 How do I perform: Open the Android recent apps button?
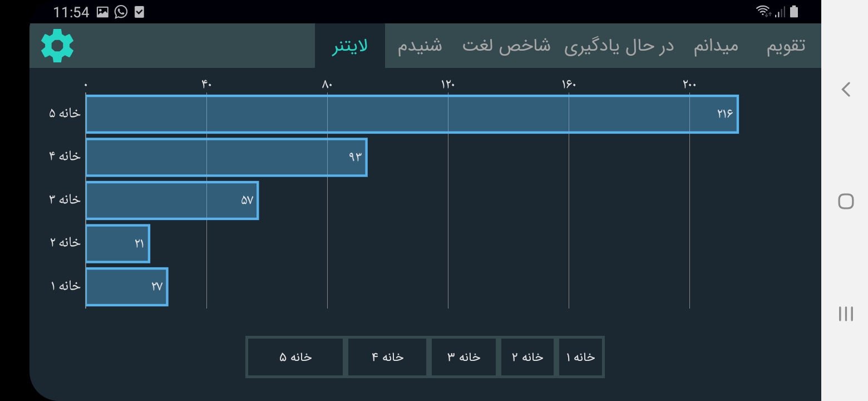(846, 314)
